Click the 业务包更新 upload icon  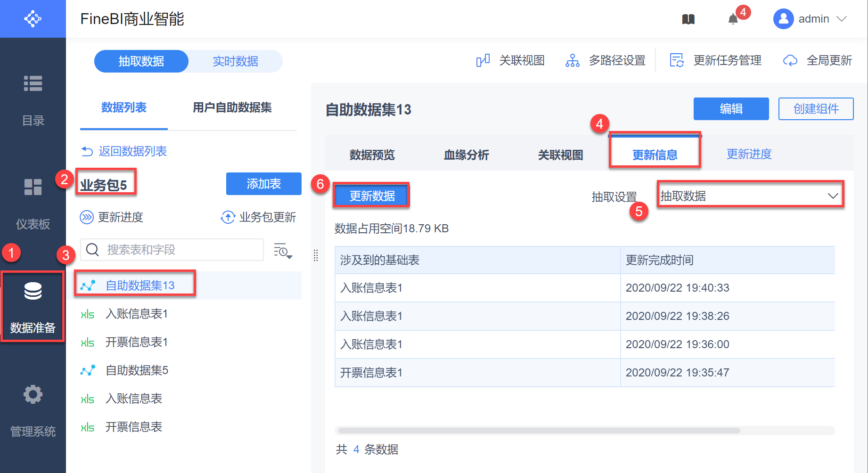[228, 217]
